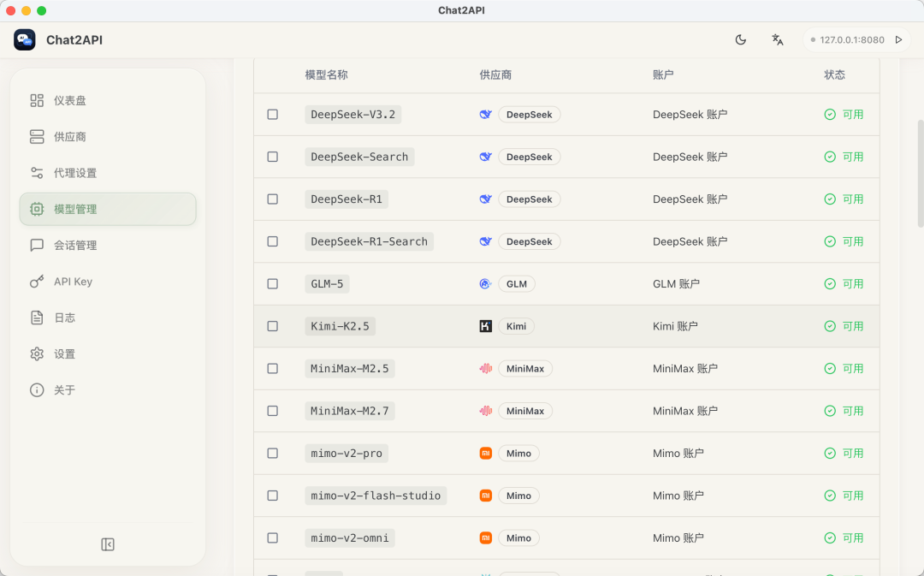Click DeepSeek whale icon in DeepSeek-R1-Search row

click(x=486, y=241)
